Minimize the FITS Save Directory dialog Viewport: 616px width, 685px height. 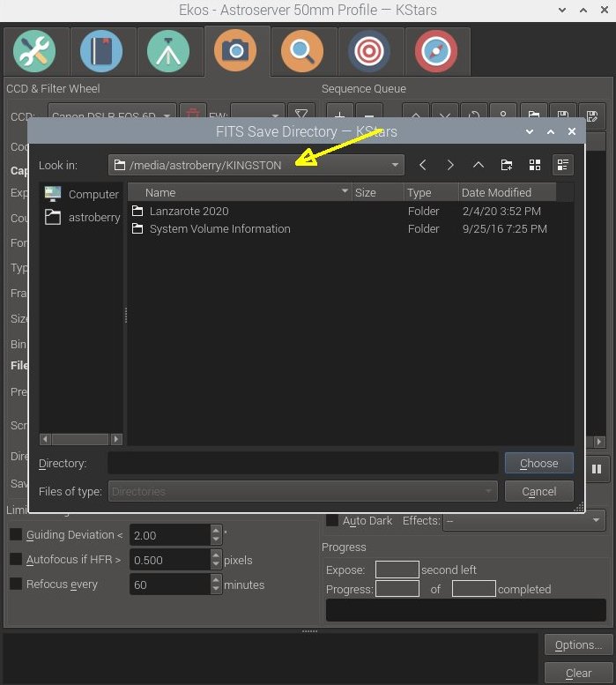[530, 131]
